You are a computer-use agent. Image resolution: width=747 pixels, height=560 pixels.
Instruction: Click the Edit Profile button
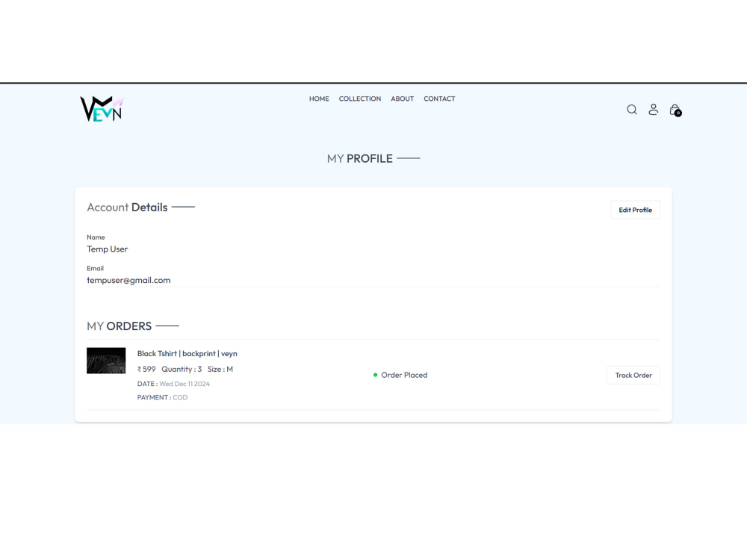pos(635,210)
